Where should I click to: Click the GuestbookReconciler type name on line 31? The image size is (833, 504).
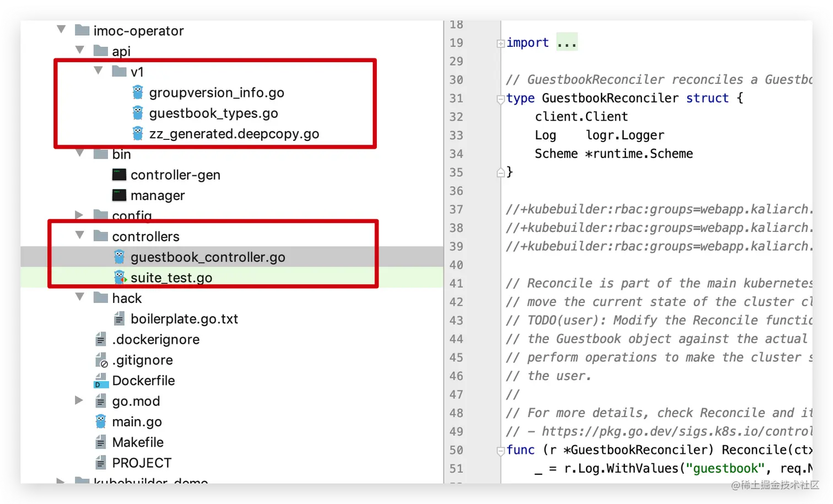610,99
